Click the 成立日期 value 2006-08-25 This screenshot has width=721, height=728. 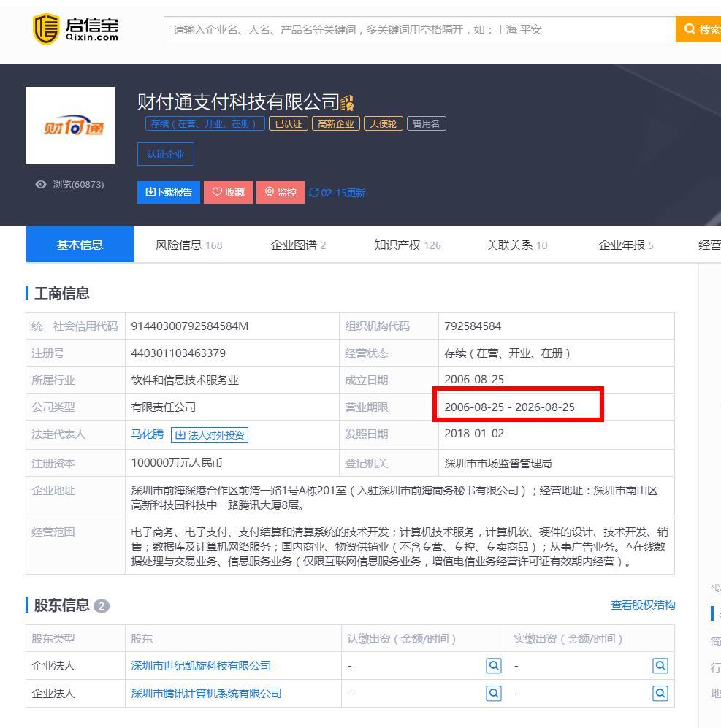(x=474, y=379)
